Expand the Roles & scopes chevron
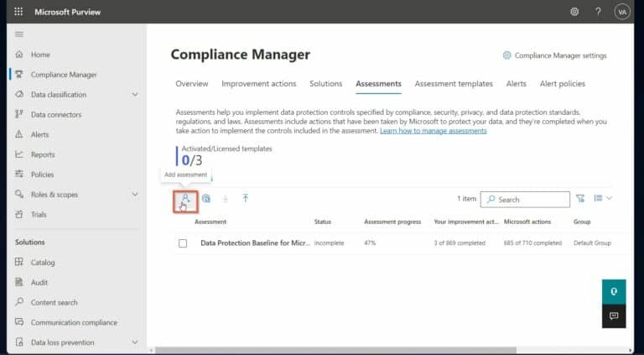This screenshot has height=355, width=644. tap(135, 195)
